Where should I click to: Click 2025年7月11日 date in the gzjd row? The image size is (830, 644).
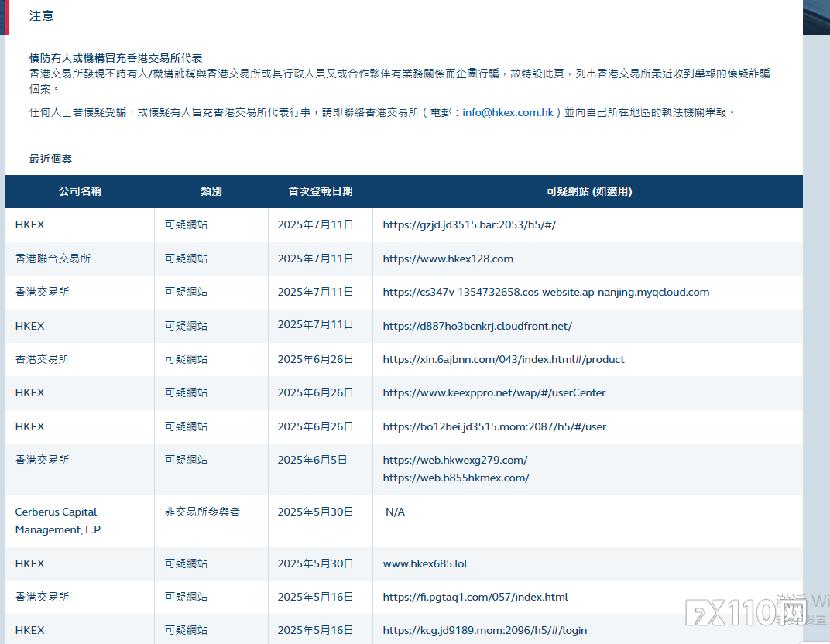pos(315,225)
